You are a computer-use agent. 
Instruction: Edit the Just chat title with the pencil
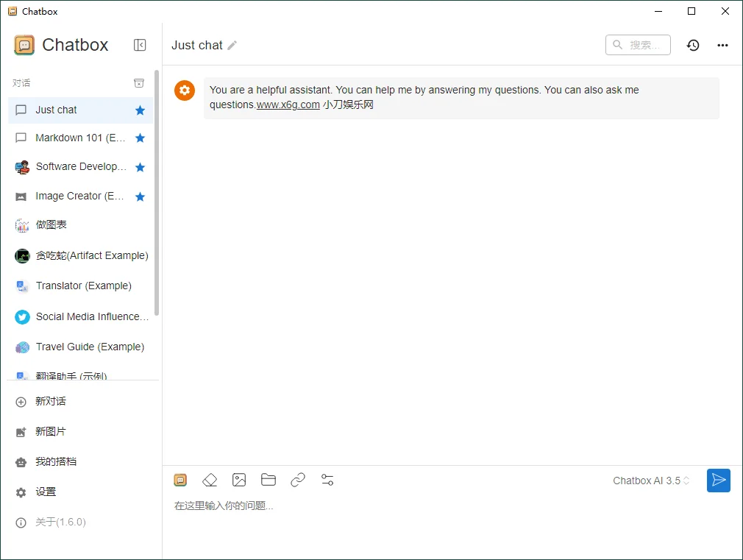point(232,46)
